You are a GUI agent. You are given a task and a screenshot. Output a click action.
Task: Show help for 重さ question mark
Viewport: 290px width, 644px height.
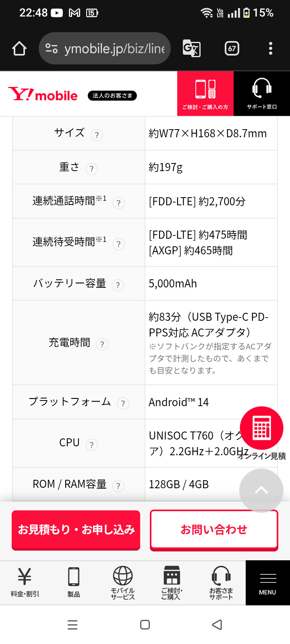point(92,169)
